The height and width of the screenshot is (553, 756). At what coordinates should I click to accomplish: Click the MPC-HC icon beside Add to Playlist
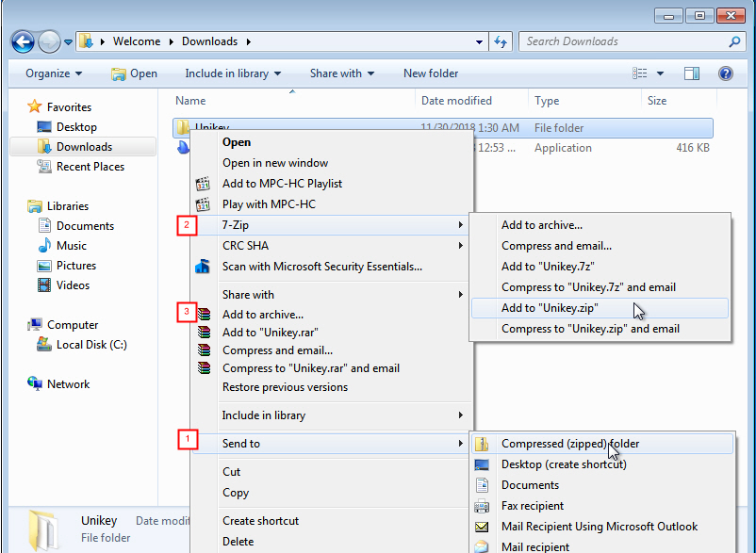203,184
